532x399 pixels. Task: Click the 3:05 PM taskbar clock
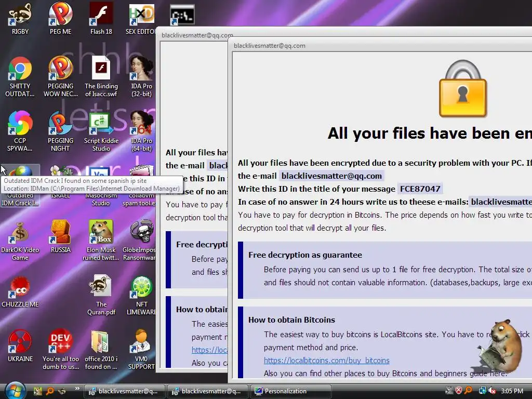click(x=512, y=391)
